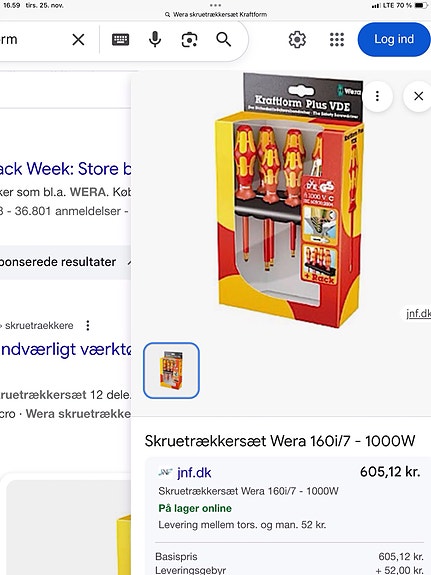Clear the search field with X icon
The height and width of the screenshot is (575, 431).
click(x=78, y=40)
